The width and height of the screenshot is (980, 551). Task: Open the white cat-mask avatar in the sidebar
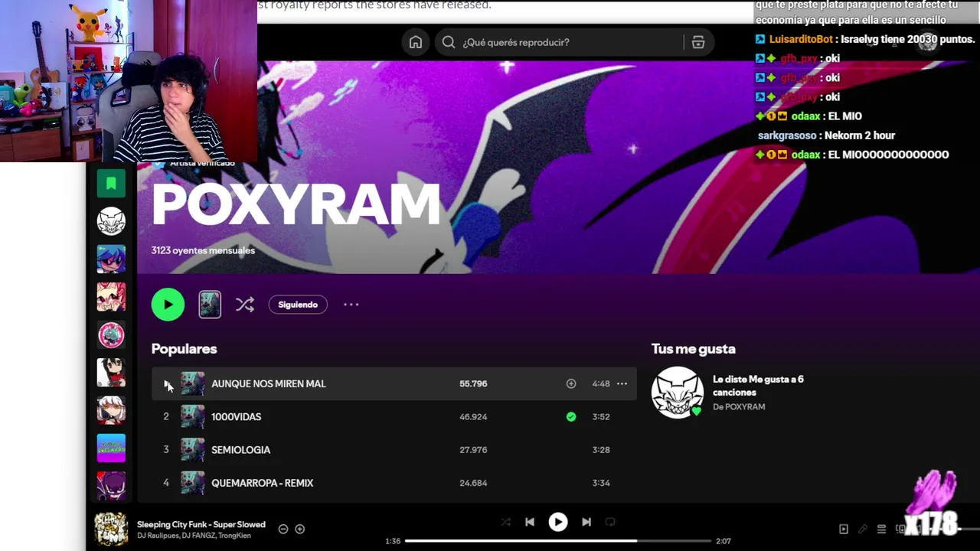point(111,220)
